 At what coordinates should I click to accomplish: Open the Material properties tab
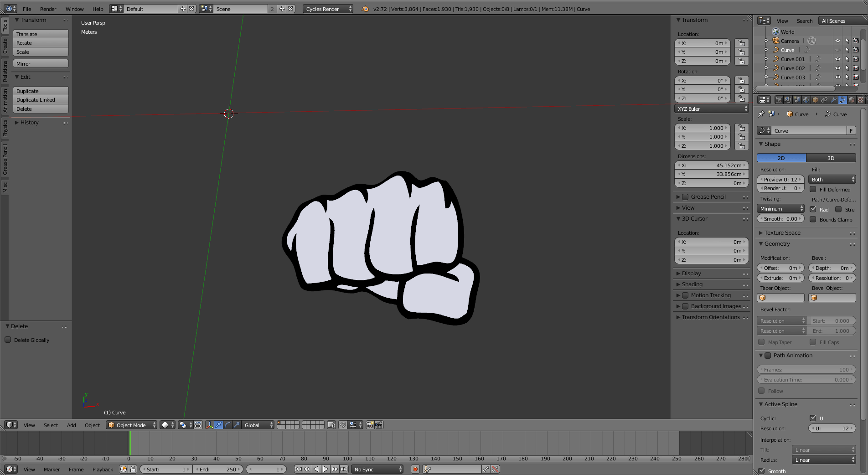coord(851,100)
